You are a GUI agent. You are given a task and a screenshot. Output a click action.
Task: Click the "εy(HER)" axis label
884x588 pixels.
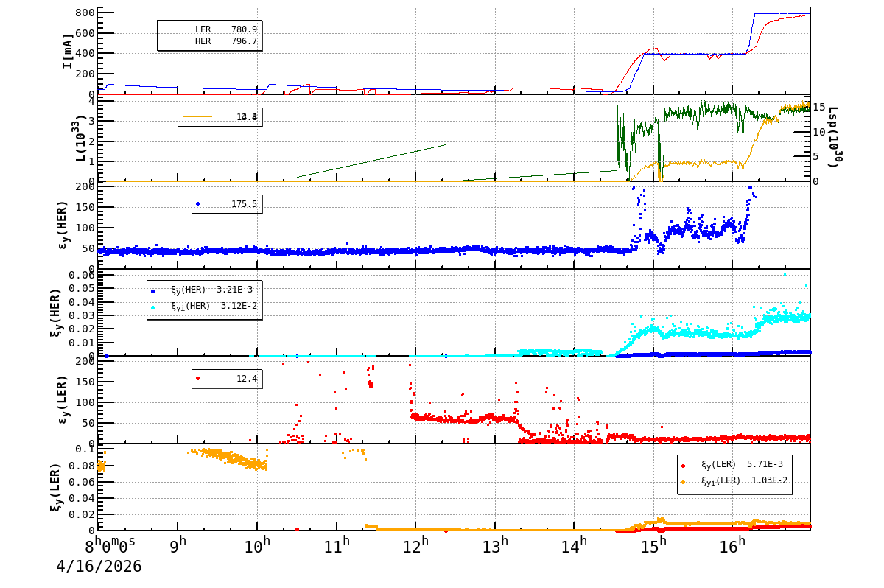64,225
